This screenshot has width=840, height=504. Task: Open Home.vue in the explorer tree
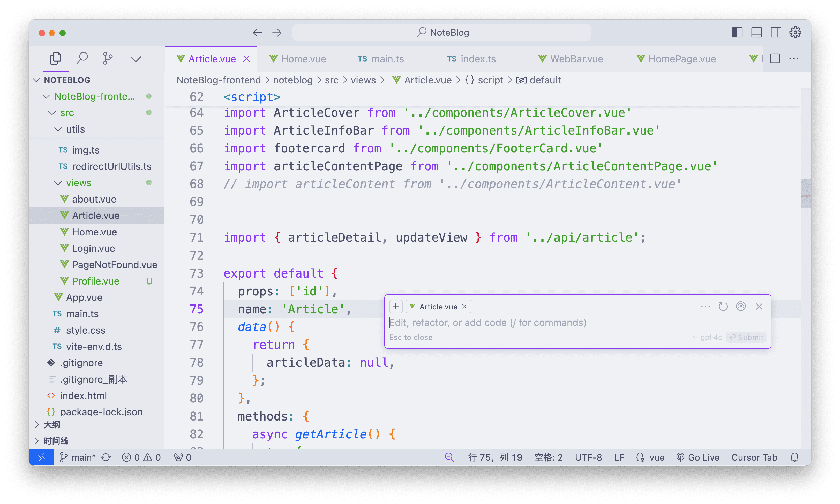(x=96, y=232)
